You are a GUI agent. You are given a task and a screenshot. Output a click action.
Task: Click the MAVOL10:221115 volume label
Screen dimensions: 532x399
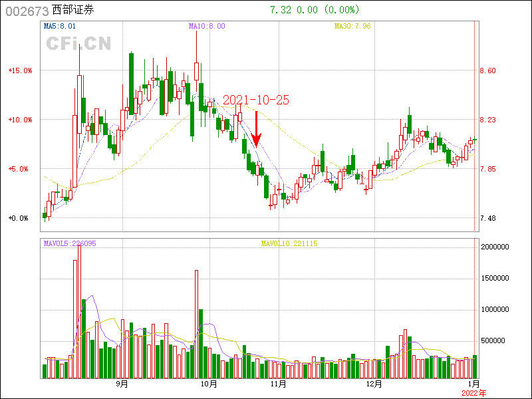[289, 243]
